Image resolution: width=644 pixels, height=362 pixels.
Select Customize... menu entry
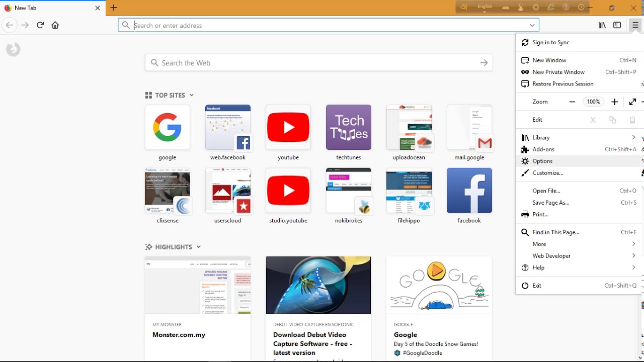tap(580, 173)
